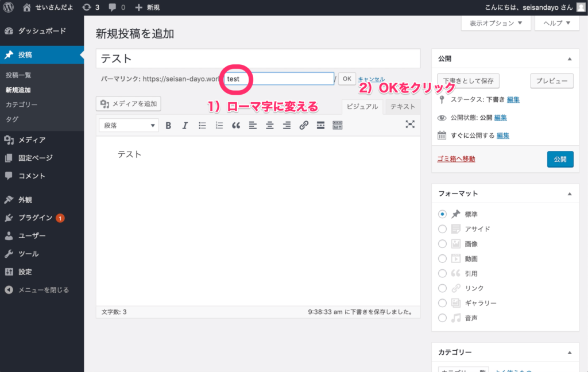The width and height of the screenshot is (588, 372).
Task: Open the 段落 paragraph format dropdown
Action: point(129,125)
